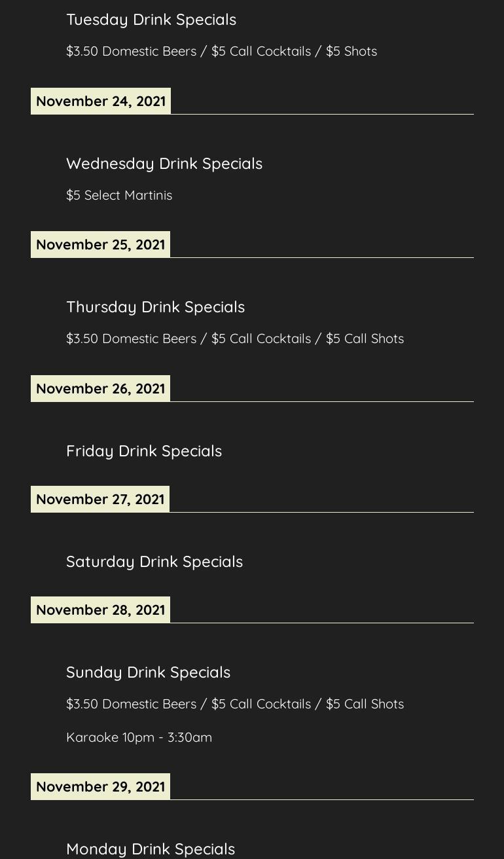Open the Friday Drink Specials event

144,451
